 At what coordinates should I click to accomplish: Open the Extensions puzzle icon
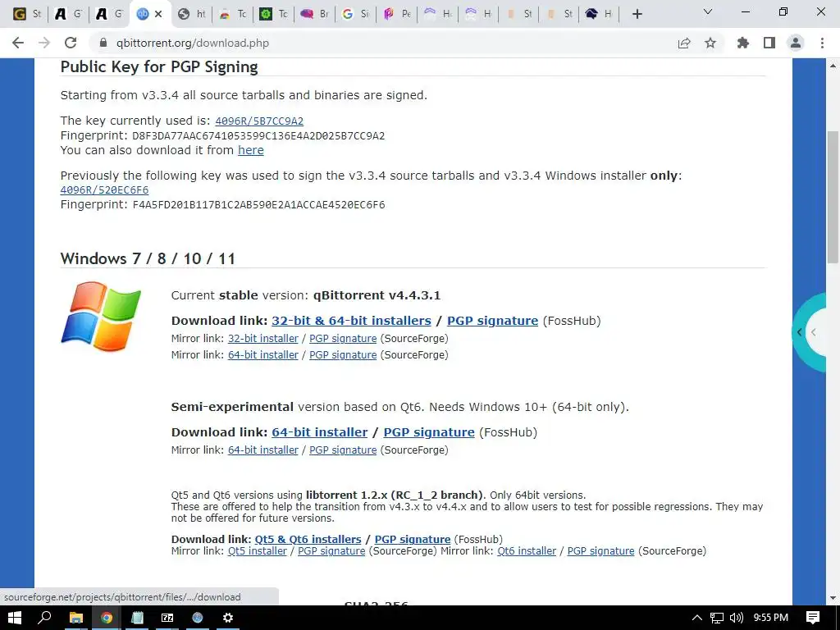point(743,43)
